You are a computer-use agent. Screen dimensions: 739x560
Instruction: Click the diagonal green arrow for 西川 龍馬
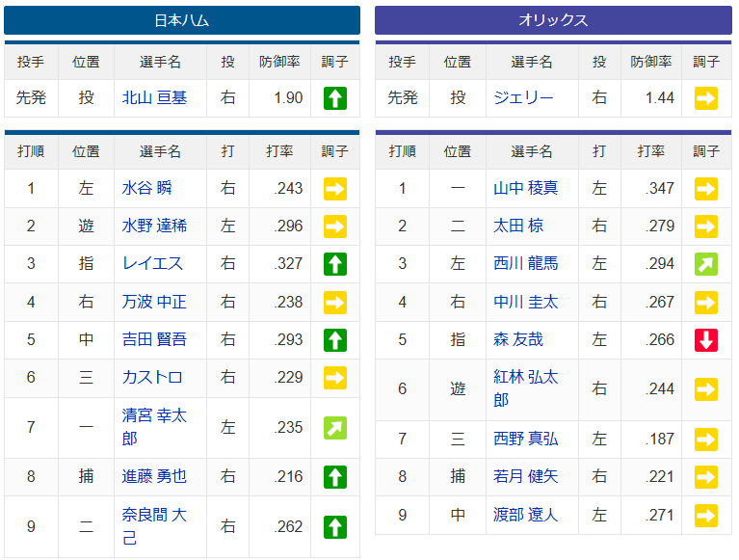pos(706,264)
